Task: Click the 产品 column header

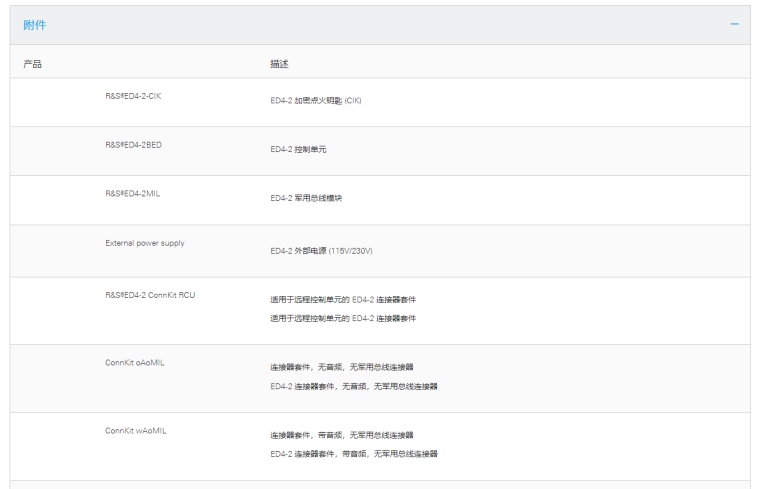Action: point(33,64)
